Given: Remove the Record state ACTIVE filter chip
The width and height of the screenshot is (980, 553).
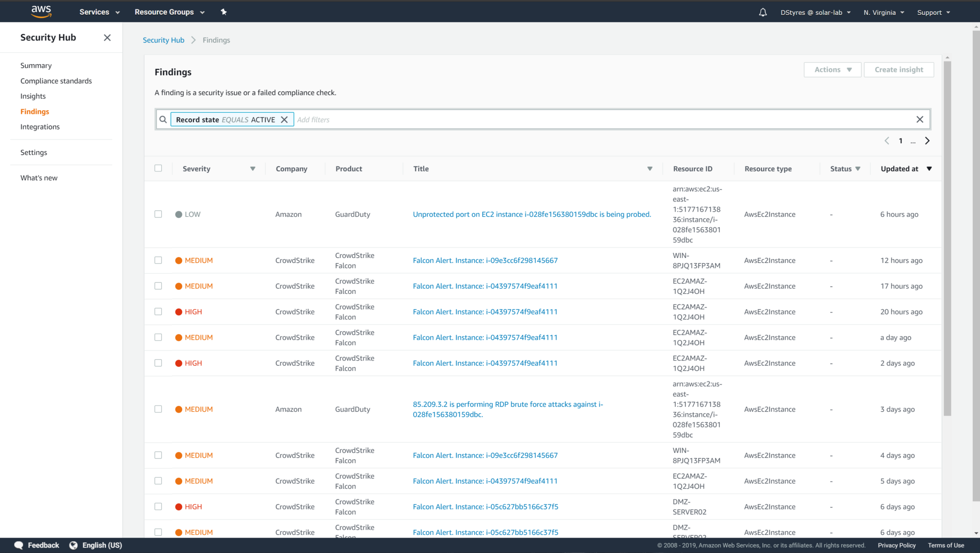Looking at the screenshot, I should 285,119.
